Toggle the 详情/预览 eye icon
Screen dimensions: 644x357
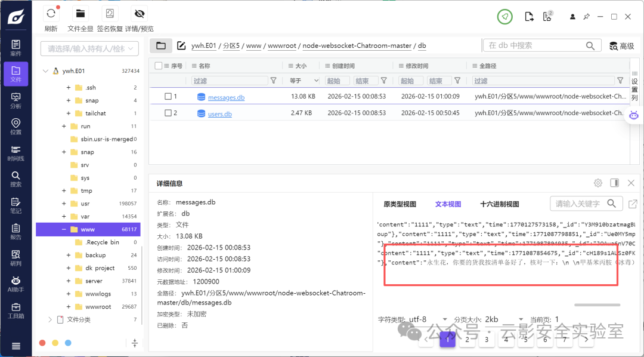tap(139, 14)
